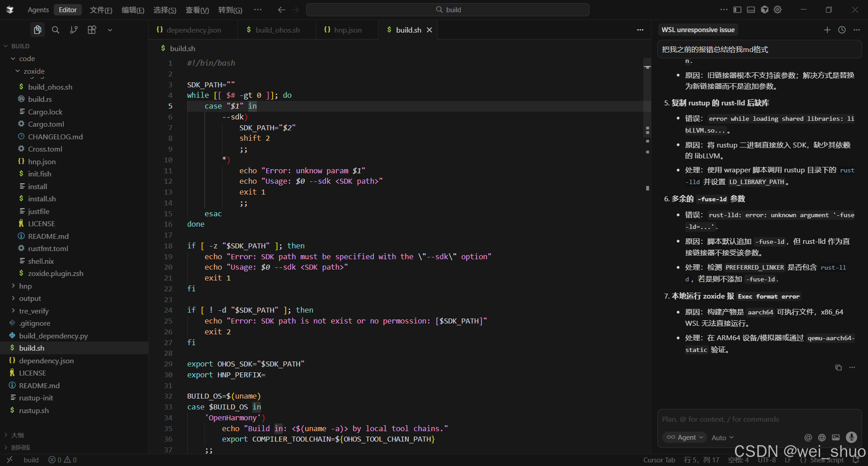Toggle the primary sidebar layout icon
This screenshot has width=868, height=466.
pos(737,10)
